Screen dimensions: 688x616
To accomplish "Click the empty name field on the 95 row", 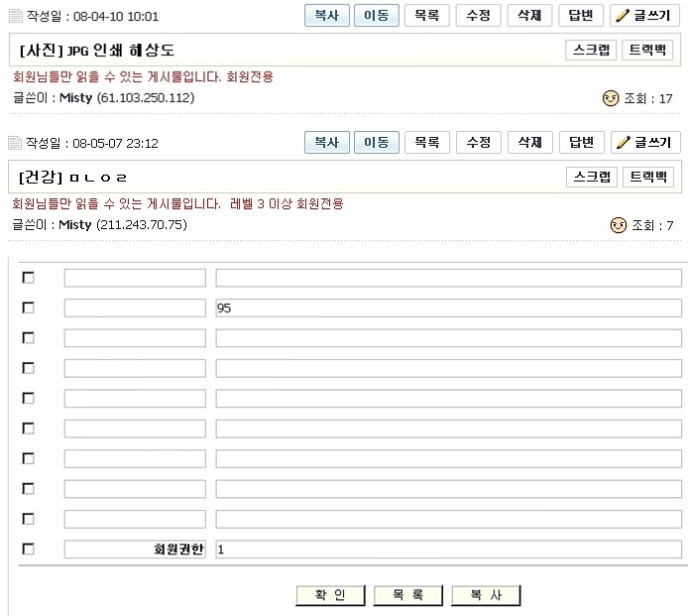I will 135,308.
